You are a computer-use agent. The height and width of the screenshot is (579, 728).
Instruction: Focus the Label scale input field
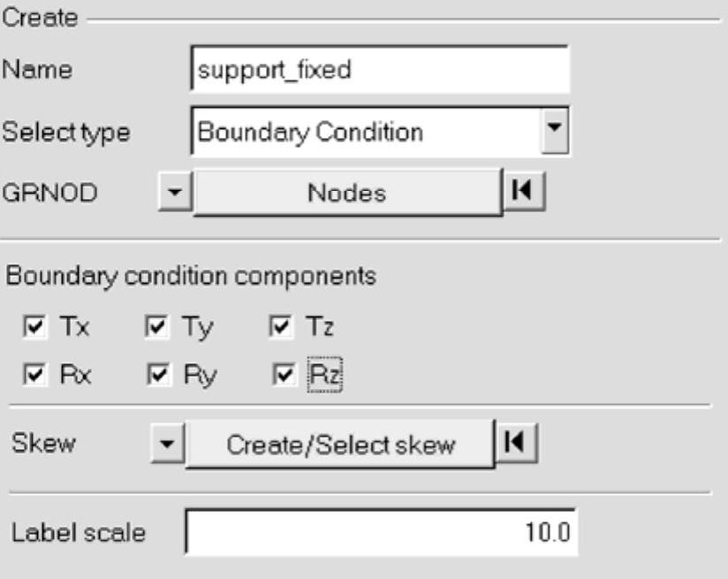coord(381,532)
